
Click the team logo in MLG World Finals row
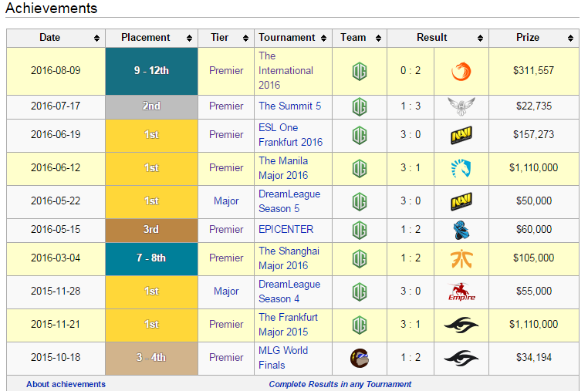click(359, 358)
